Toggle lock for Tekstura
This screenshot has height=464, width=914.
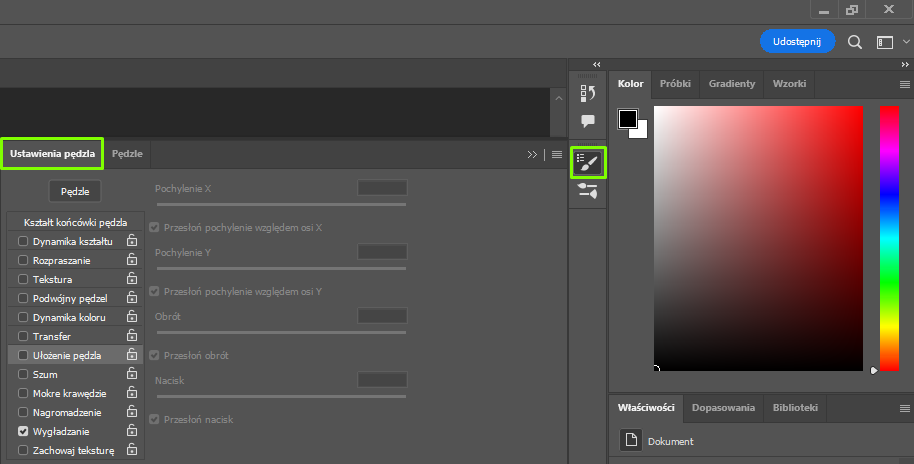[132, 278]
